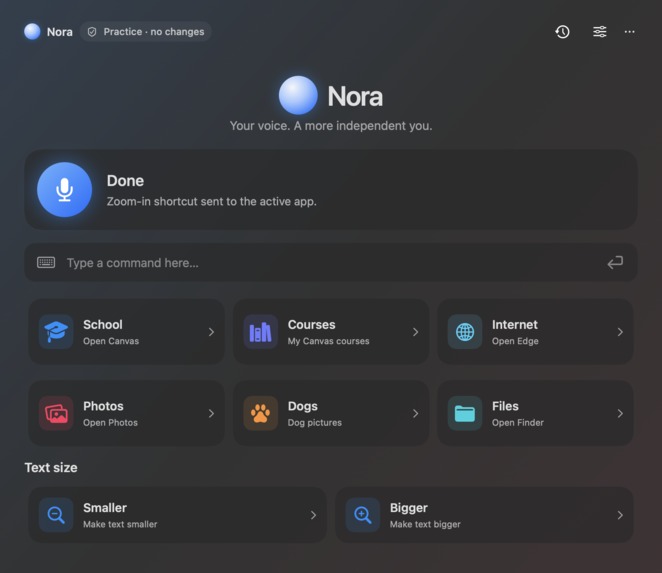Click the shield icon in Practice badge

pyautogui.click(x=92, y=32)
